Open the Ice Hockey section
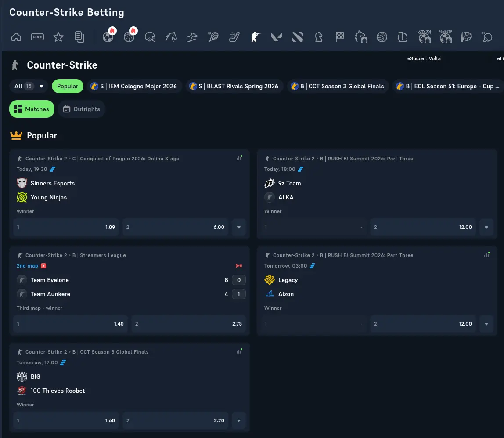 click(x=234, y=37)
